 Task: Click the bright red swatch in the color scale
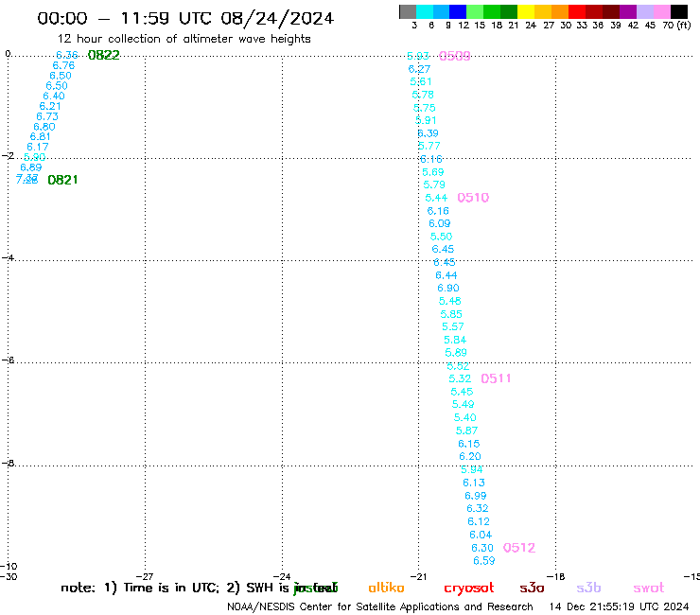[x=577, y=11]
